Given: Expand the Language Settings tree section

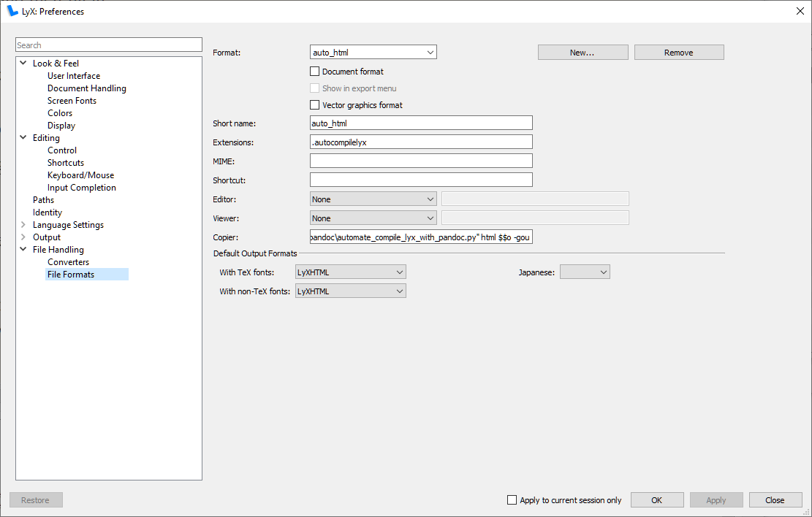Looking at the screenshot, I should pyautogui.click(x=23, y=225).
